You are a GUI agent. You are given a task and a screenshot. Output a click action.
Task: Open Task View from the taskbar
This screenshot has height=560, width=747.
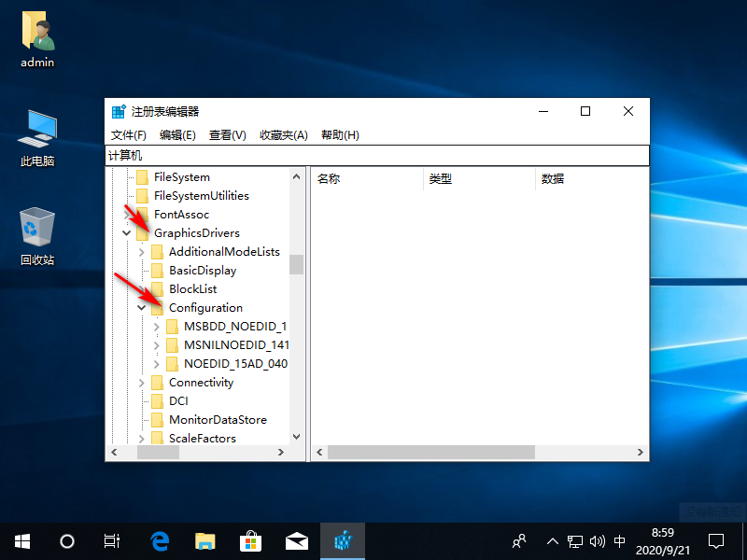[x=111, y=540]
